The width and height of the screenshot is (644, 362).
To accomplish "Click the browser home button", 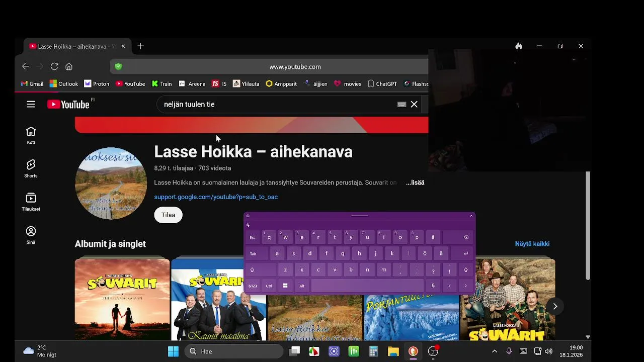I will tap(69, 66).
